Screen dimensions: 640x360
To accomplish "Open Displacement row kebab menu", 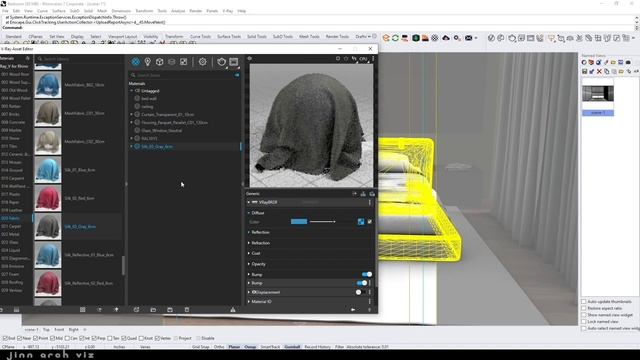I will 370,292.
